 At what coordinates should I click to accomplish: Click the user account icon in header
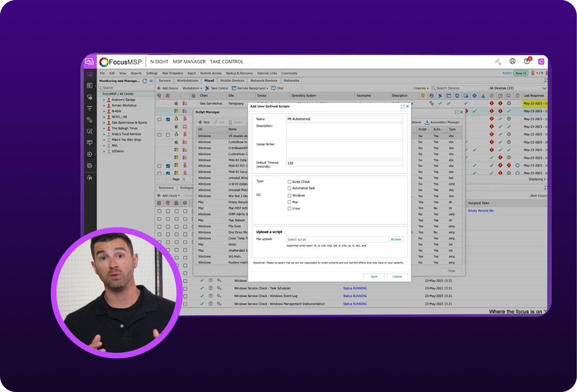(x=512, y=61)
